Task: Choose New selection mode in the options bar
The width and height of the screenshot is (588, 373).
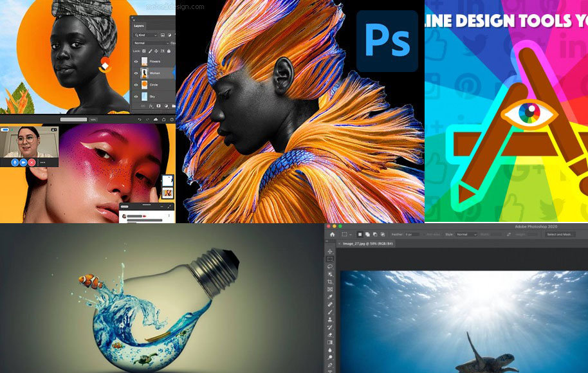Action: point(360,234)
